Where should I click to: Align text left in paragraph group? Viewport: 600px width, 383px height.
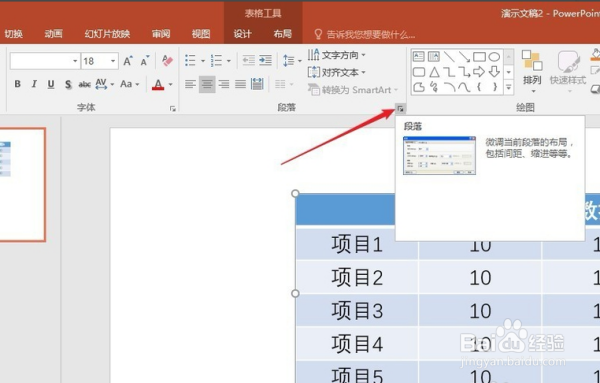pyautogui.click(x=190, y=84)
